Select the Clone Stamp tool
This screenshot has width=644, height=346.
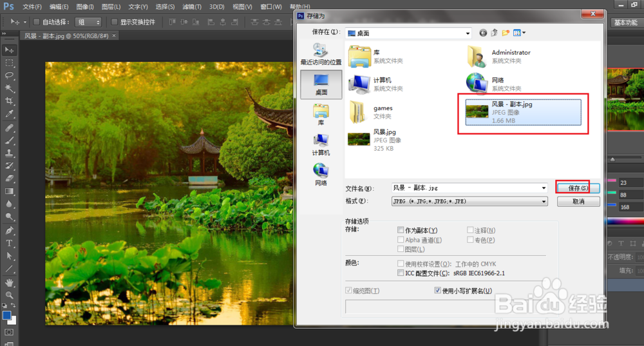(x=8, y=153)
